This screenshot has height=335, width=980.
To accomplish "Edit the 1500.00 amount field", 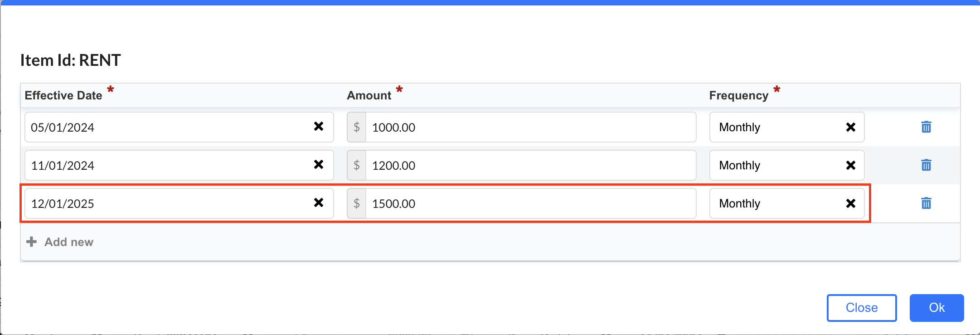I will (531, 203).
